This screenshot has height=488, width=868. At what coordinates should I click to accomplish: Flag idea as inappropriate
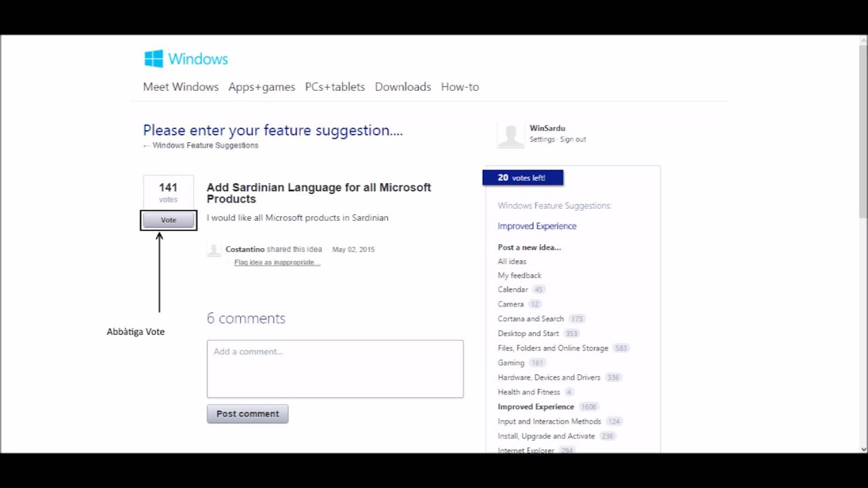(277, 262)
